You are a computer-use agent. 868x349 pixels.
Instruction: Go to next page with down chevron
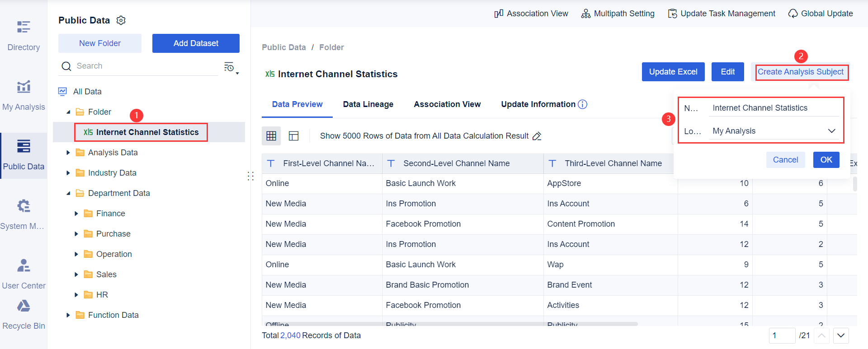(841, 335)
